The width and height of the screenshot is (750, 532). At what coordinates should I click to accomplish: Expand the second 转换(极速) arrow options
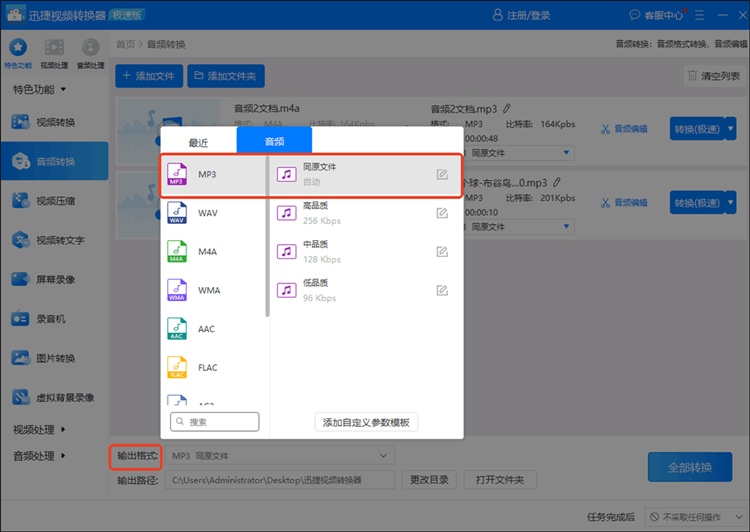[730, 202]
